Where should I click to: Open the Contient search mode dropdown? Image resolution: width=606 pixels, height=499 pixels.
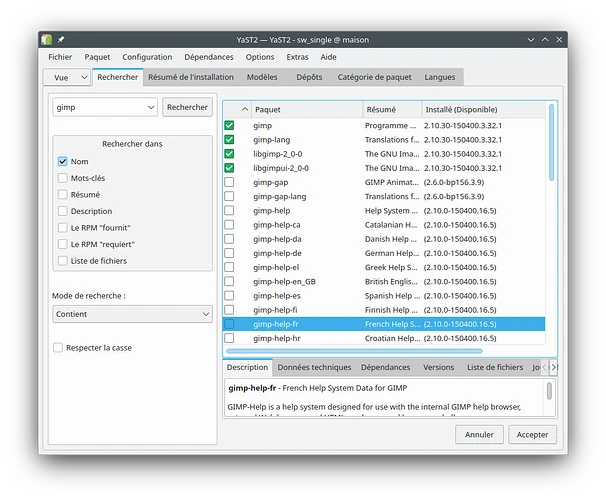point(132,314)
